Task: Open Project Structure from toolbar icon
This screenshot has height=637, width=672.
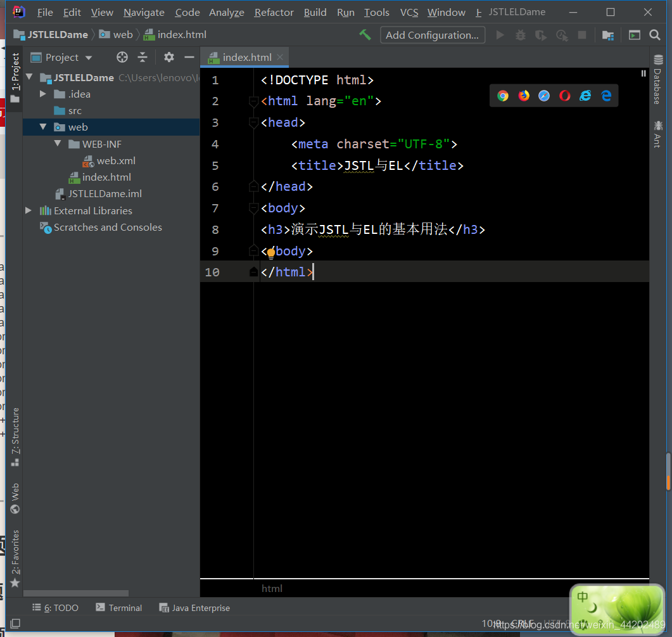Action: pos(608,35)
